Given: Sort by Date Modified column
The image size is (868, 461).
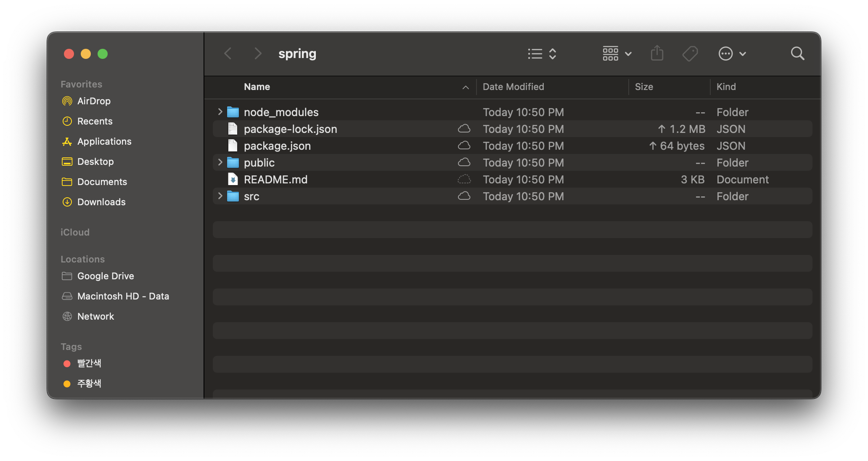Looking at the screenshot, I should tap(513, 87).
